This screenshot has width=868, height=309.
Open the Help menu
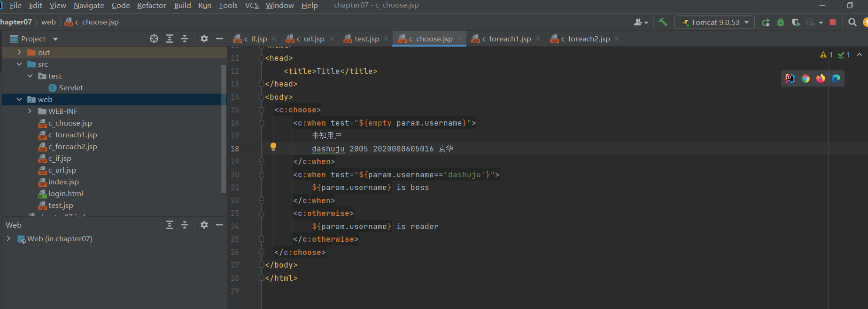[310, 5]
